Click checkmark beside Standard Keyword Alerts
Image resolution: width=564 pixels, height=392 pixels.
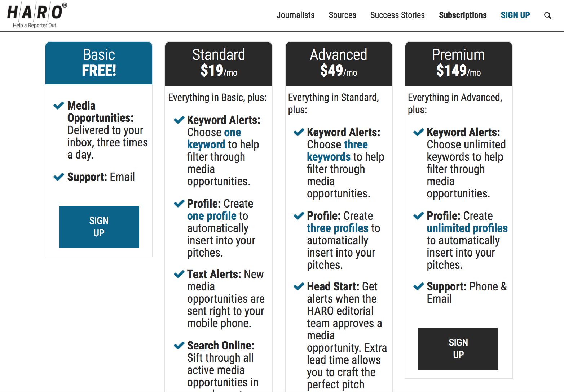(179, 120)
